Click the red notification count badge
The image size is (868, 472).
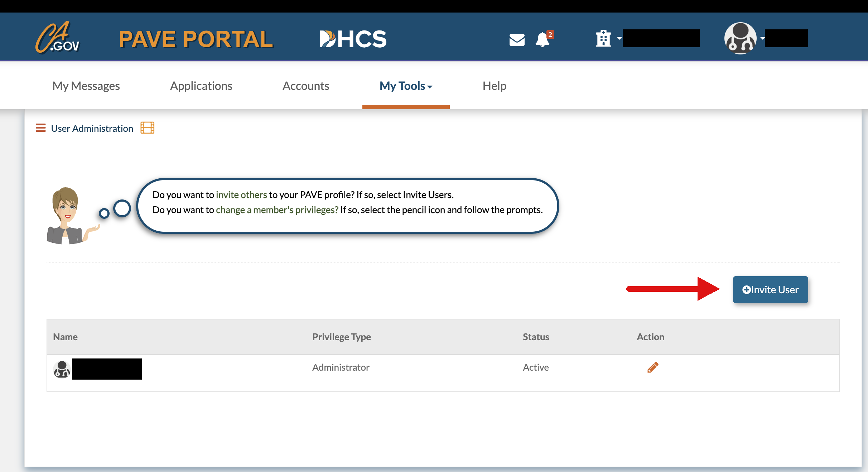click(x=550, y=34)
